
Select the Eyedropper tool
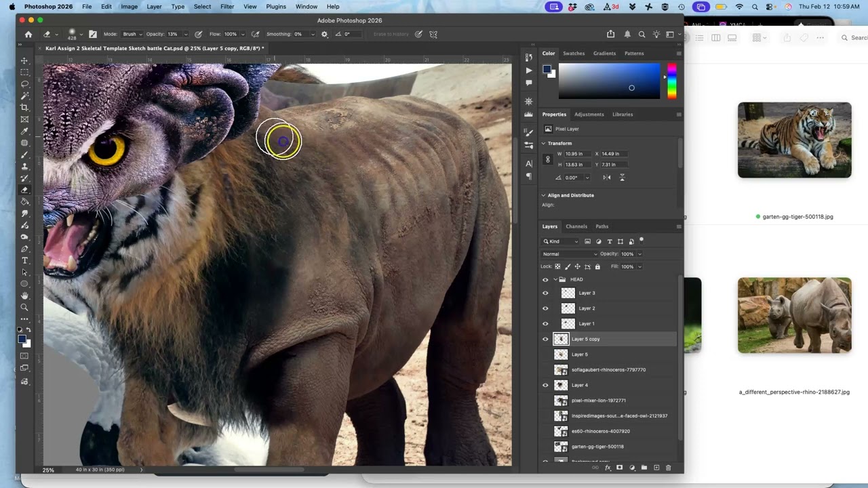coord(24,131)
